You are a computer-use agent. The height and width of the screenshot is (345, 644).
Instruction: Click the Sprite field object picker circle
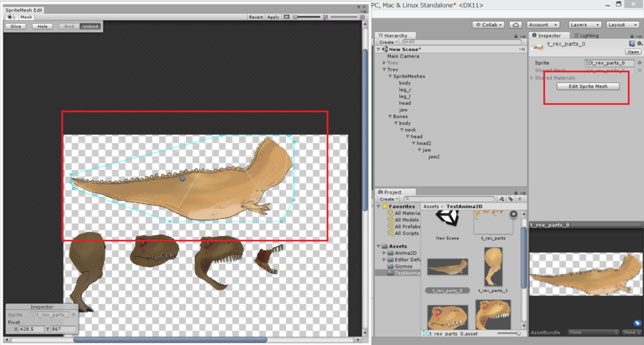pyautogui.click(x=639, y=63)
